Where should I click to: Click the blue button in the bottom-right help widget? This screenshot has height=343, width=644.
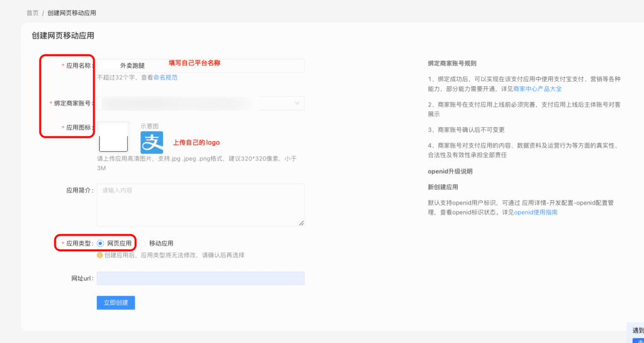point(638,340)
